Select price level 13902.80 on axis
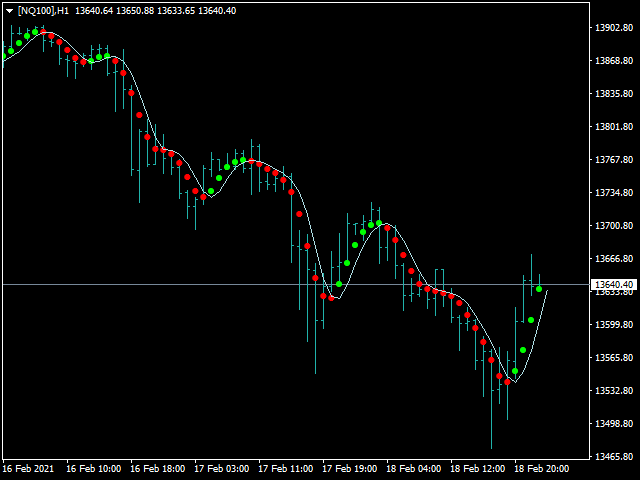This screenshot has width=640, height=480. [x=614, y=28]
